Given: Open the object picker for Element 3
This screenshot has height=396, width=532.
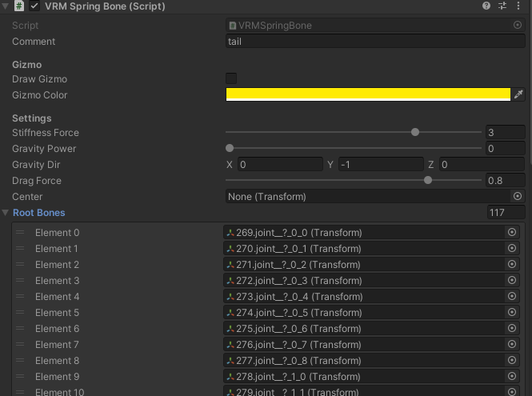Looking at the screenshot, I should (512, 280).
